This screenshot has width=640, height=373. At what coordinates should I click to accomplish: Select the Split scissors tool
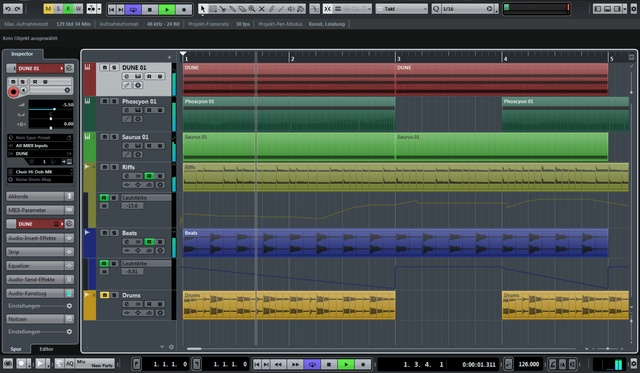click(x=222, y=9)
